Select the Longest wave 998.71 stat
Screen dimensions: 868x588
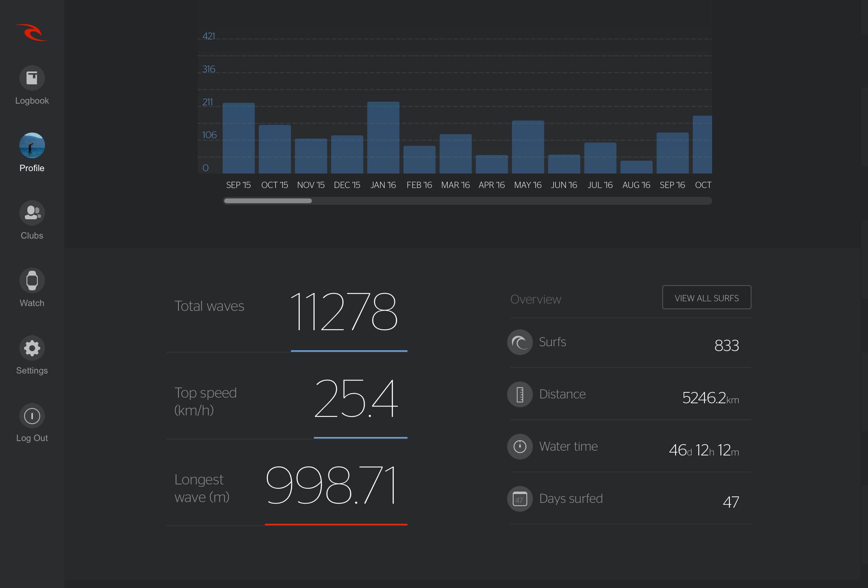point(331,485)
